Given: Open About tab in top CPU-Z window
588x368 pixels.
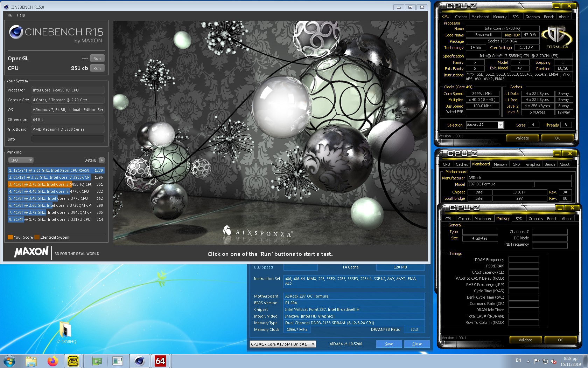Looking at the screenshot, I should (x=563, y=17).
